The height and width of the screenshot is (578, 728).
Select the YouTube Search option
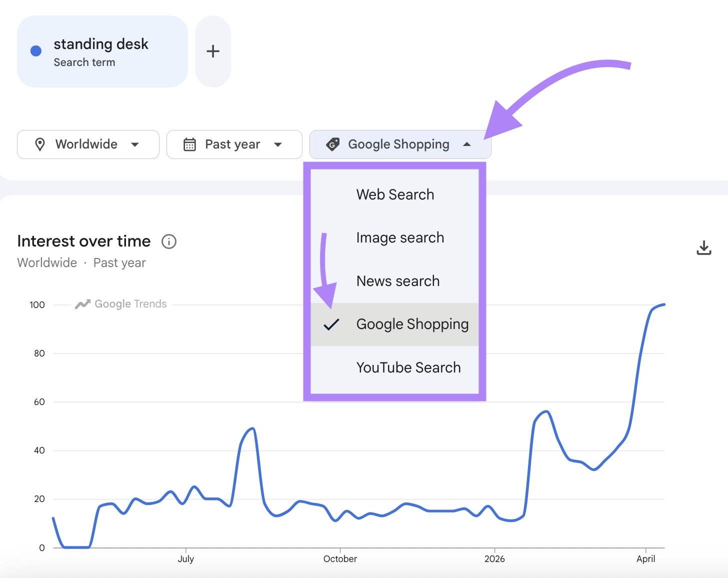408,367
